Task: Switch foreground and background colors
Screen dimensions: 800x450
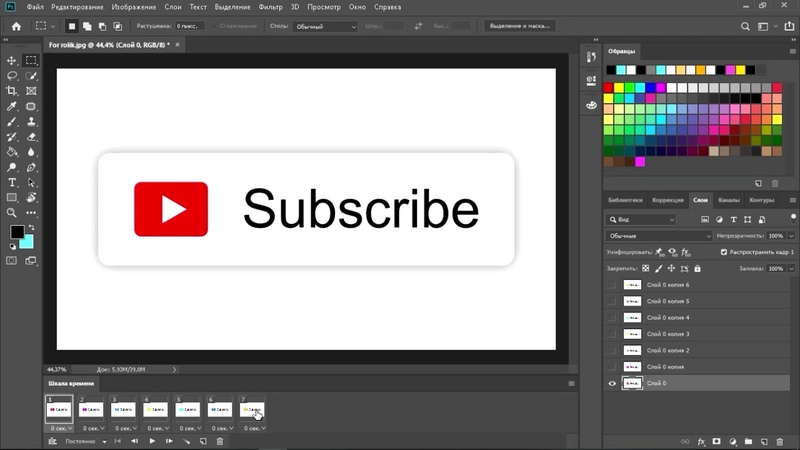Action: coord(31,228)
